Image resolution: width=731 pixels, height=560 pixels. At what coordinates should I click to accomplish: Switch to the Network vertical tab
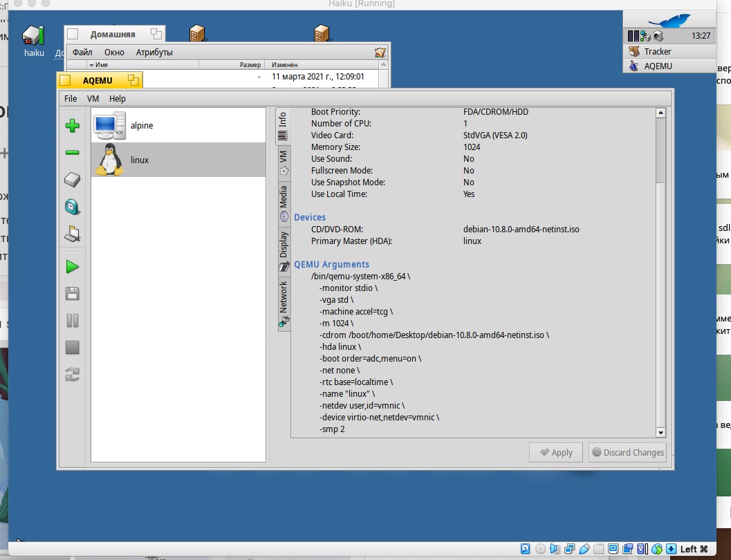point(284,304)
